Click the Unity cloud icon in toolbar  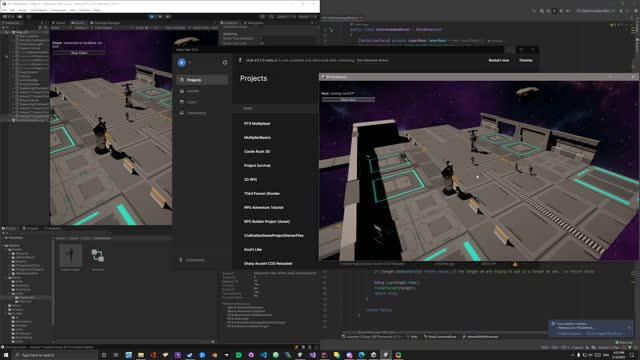click(20, 17)
